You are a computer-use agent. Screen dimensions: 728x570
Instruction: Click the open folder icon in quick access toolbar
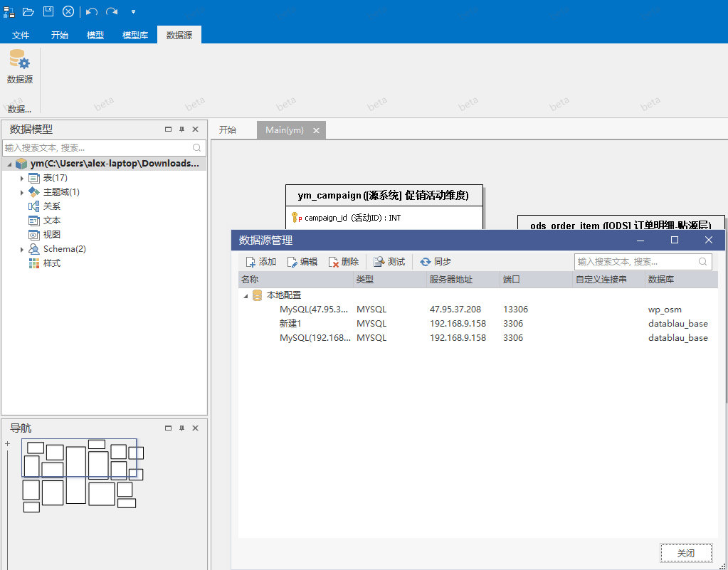pyautogui.click(x=28, y=11)
